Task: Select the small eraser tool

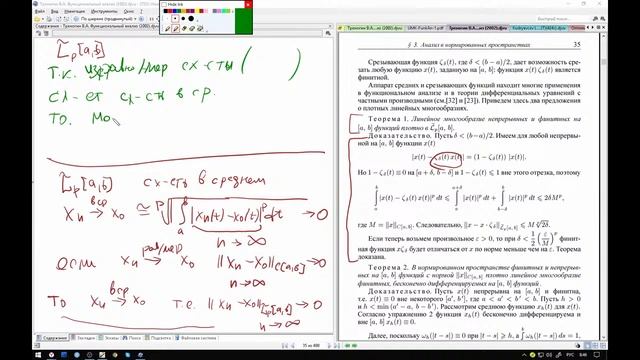Action: coord(184,29)
